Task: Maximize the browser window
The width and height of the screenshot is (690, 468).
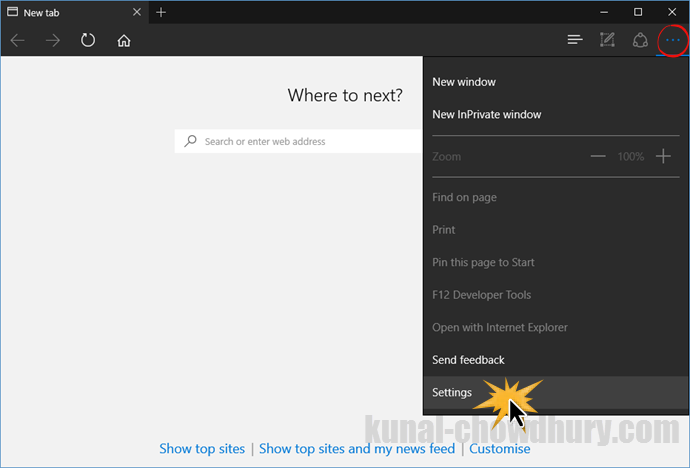Action: pos(638,12)
